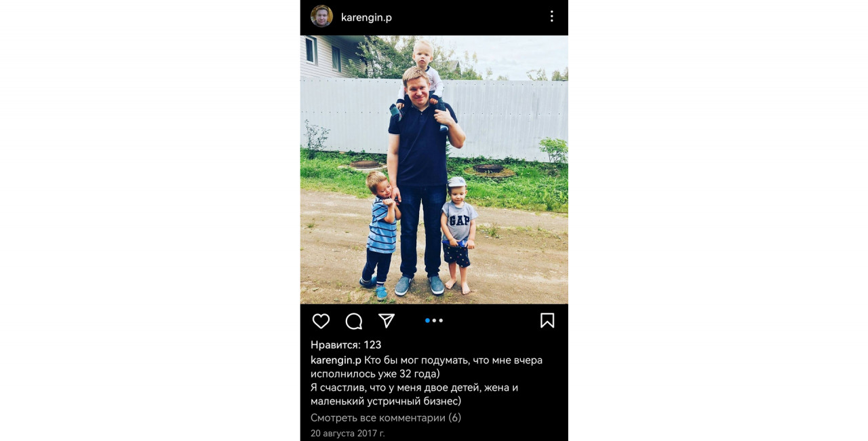
Task: Open karengin.p username in the post header
Action: [366, 17]
